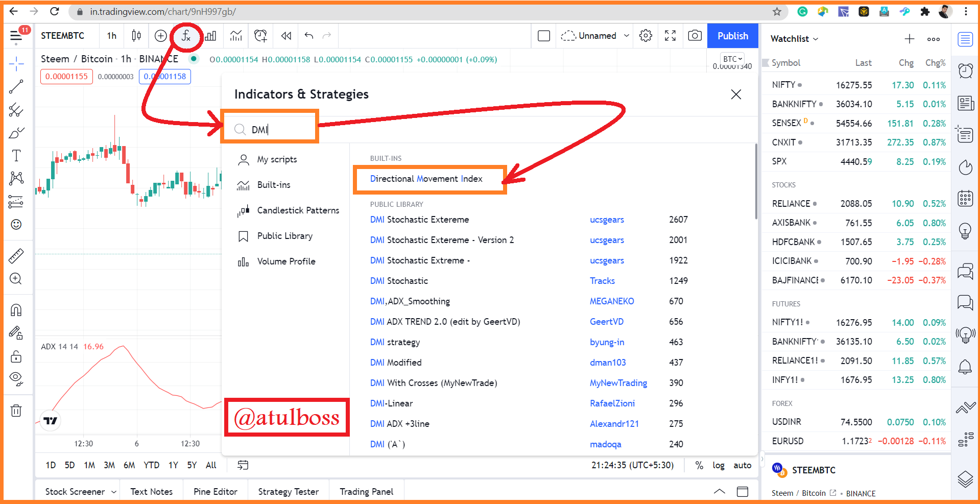Open the Calendar icon in right sidebar

pos(965,199)
